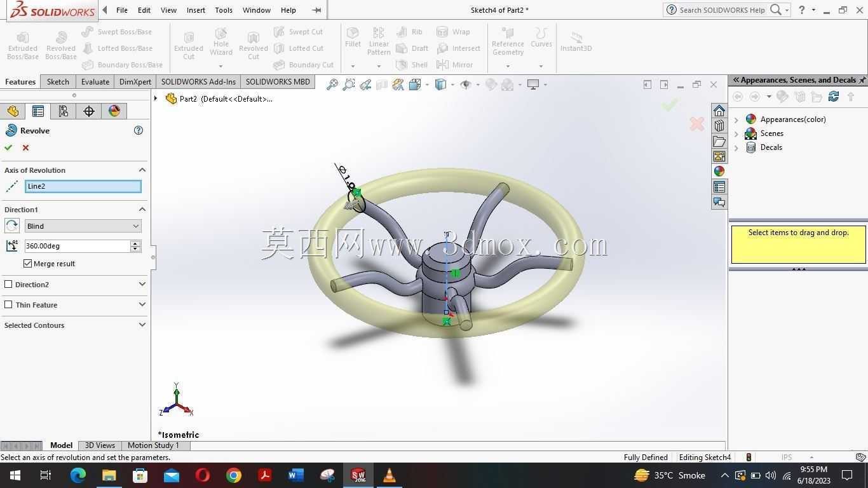Switch to the Sketch tab
This screenshot has height=488, width=868.
click(x=58, y=82)
